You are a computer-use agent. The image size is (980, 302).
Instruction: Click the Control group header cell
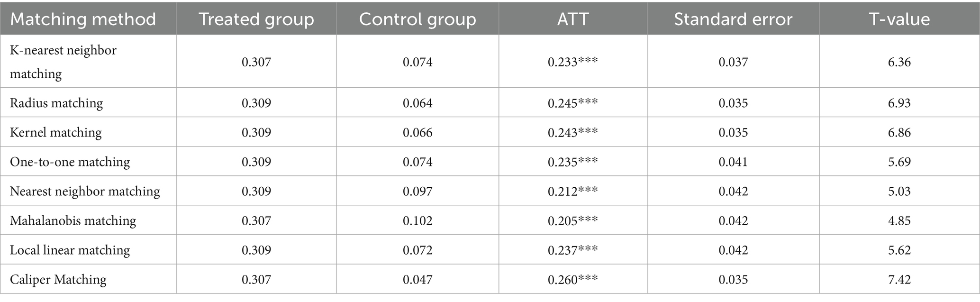pos(417,19)
